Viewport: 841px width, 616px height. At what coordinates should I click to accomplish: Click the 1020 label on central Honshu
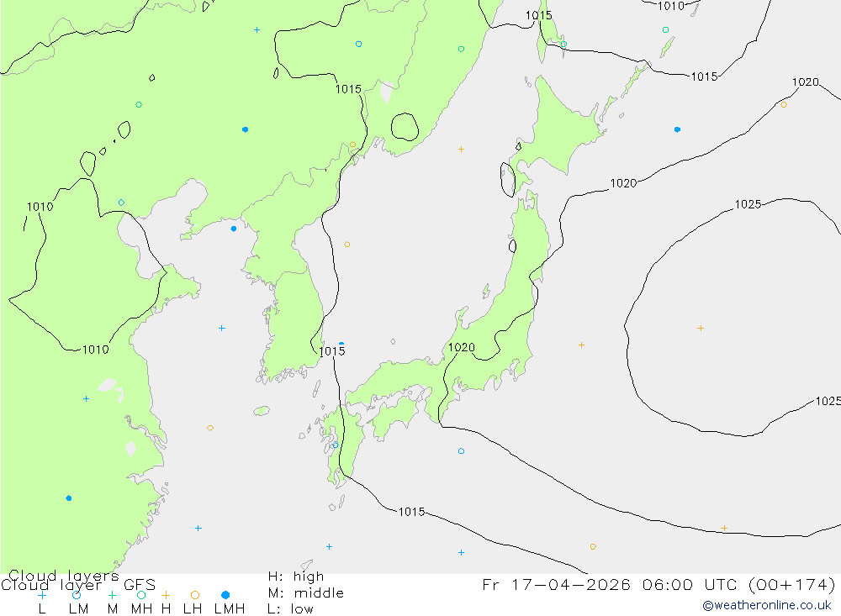point(461,347)
